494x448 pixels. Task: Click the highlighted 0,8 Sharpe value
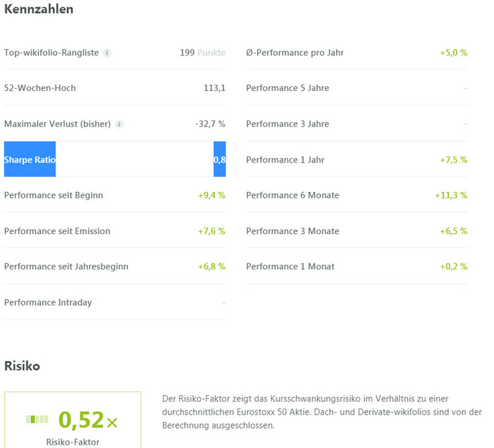pos(220,160)
